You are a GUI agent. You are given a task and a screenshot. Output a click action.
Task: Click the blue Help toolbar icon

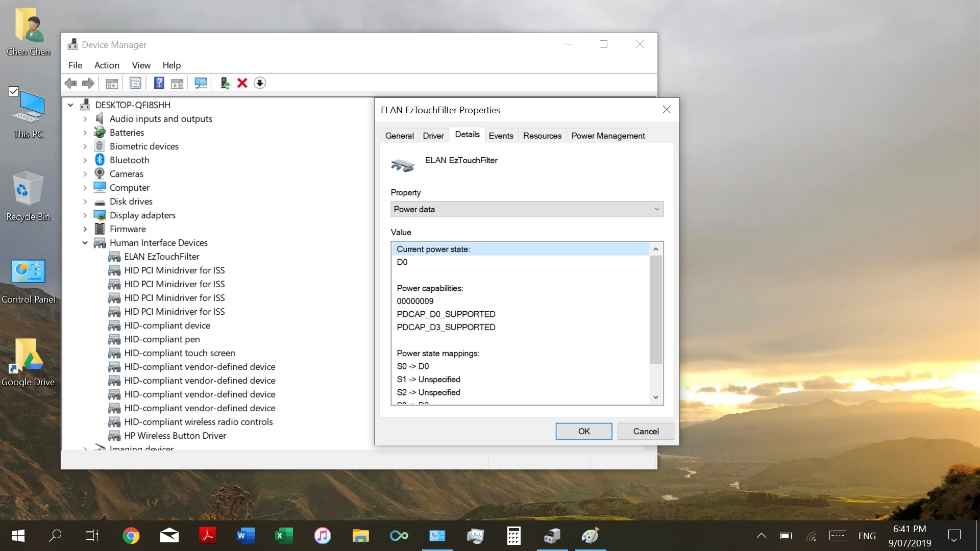click(x=159, y=83)
